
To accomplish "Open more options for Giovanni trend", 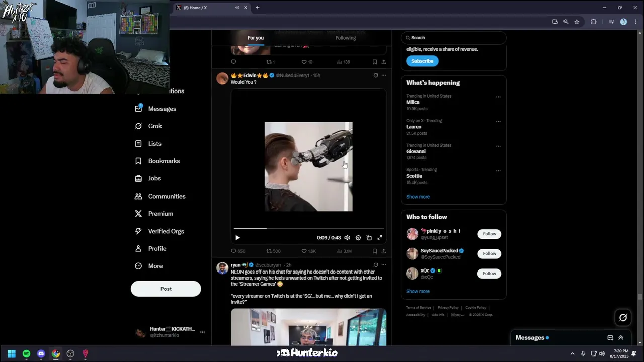I will tap(498, 146).
